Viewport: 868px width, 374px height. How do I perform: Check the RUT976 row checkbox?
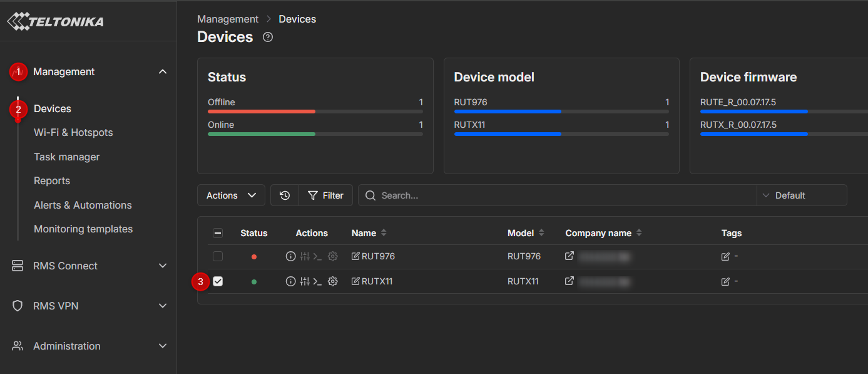[218, 257]
